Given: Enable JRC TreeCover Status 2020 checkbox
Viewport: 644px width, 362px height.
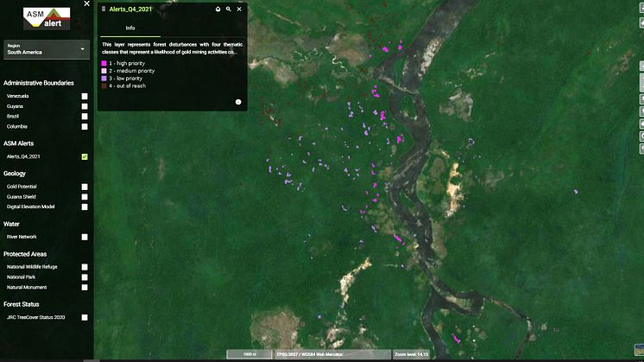Looking at the screenshot, I should (85, 317).
